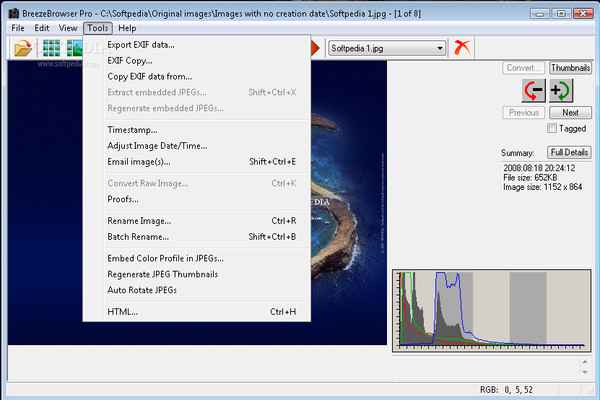Click the grayed Convert Raw Image entry
The height and width of the screenshot is (400, 600).
(196, 183)
